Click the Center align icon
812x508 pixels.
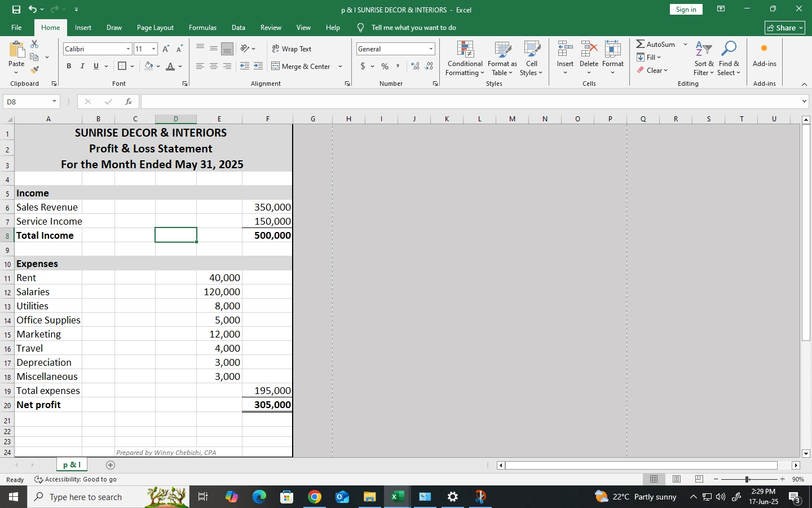[214, 67]
